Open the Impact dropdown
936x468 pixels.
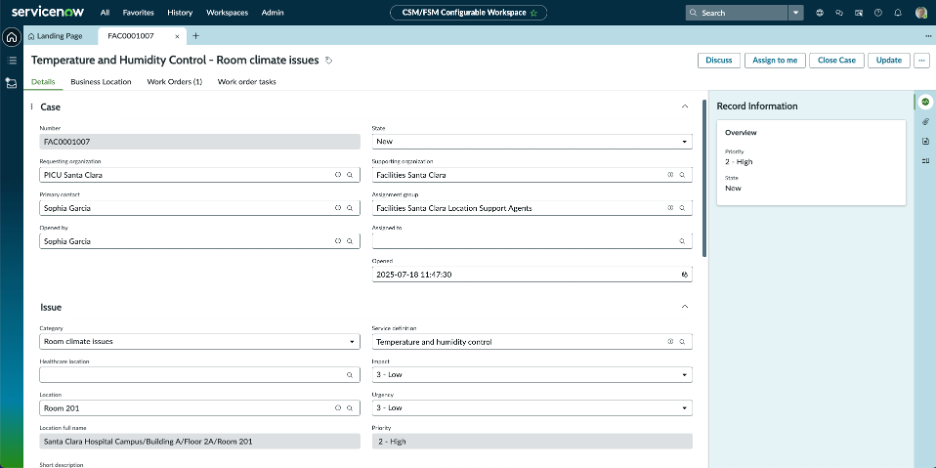pyautogui.click(x=532, y=375)
